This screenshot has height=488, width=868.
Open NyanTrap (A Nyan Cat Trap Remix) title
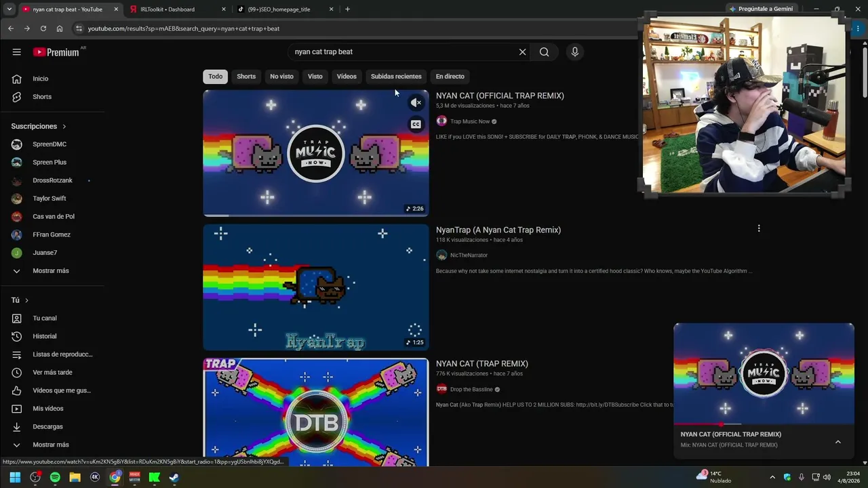(x=498, y=230)
